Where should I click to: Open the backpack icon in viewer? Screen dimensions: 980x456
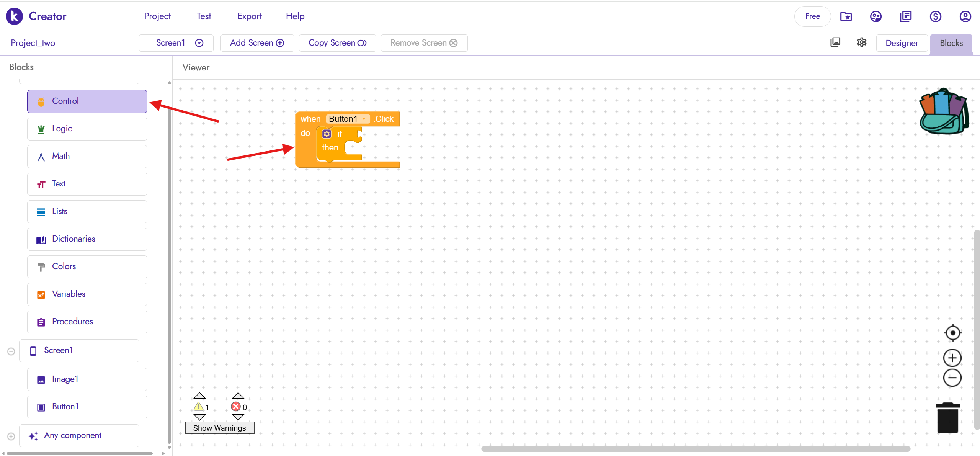944,112
